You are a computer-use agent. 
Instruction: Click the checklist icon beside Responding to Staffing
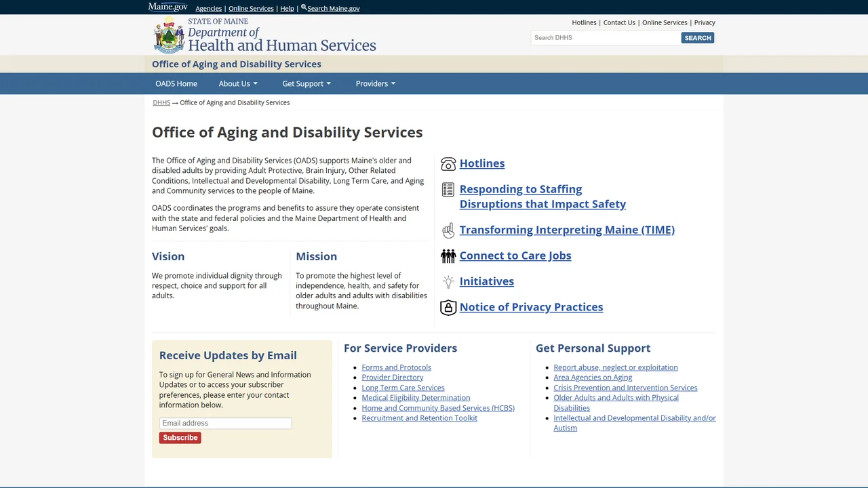[448, 190]
